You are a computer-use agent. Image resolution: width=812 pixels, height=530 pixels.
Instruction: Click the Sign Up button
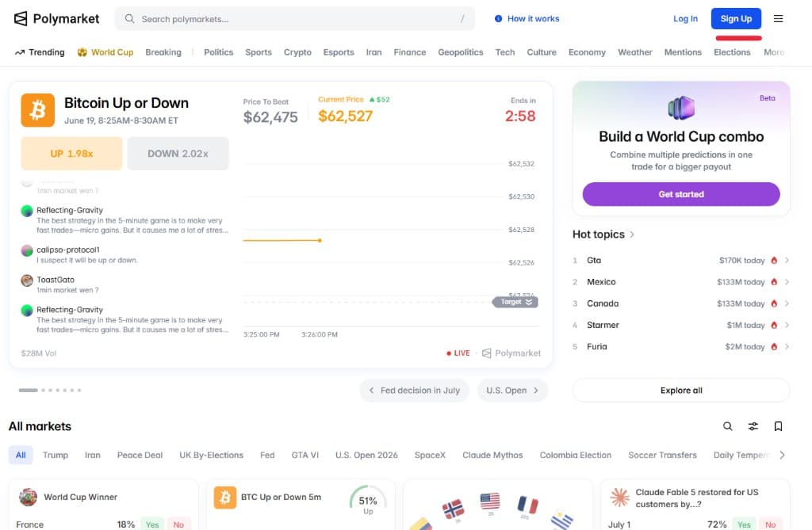736,19
